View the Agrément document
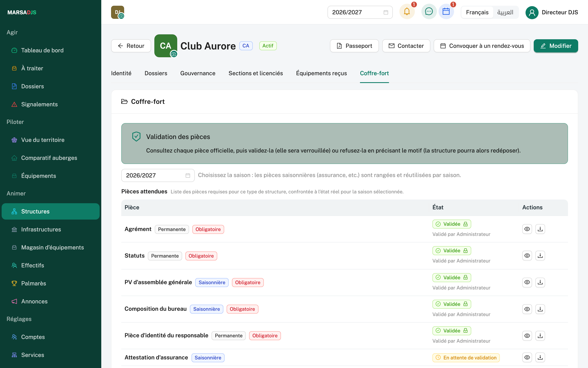 (527, 229)
